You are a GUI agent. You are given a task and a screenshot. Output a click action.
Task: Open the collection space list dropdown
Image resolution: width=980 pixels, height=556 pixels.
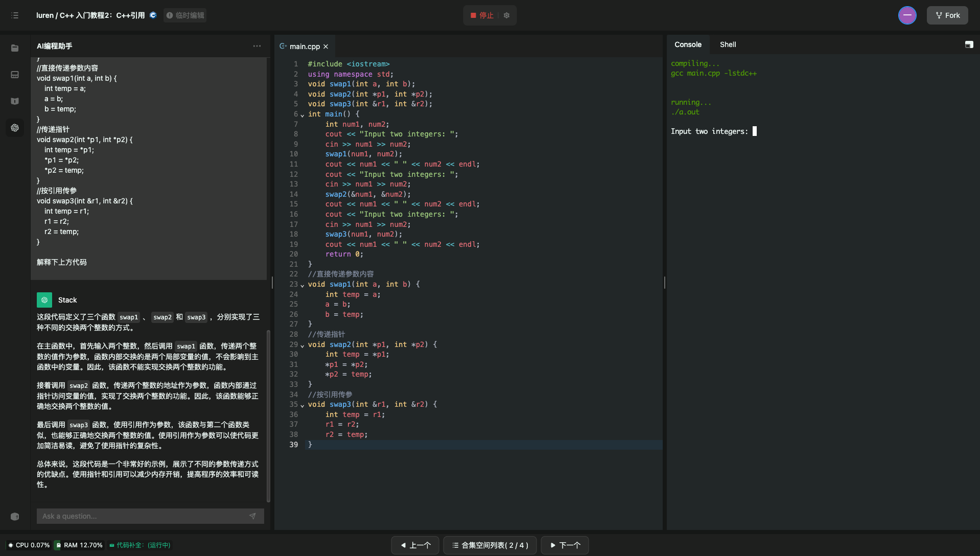tap(489, 545)
